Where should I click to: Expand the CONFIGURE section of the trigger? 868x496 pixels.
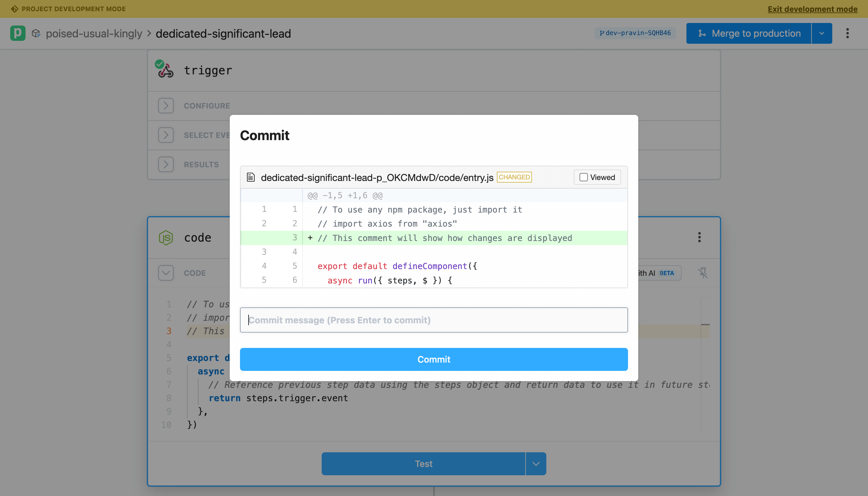(166, 106)
